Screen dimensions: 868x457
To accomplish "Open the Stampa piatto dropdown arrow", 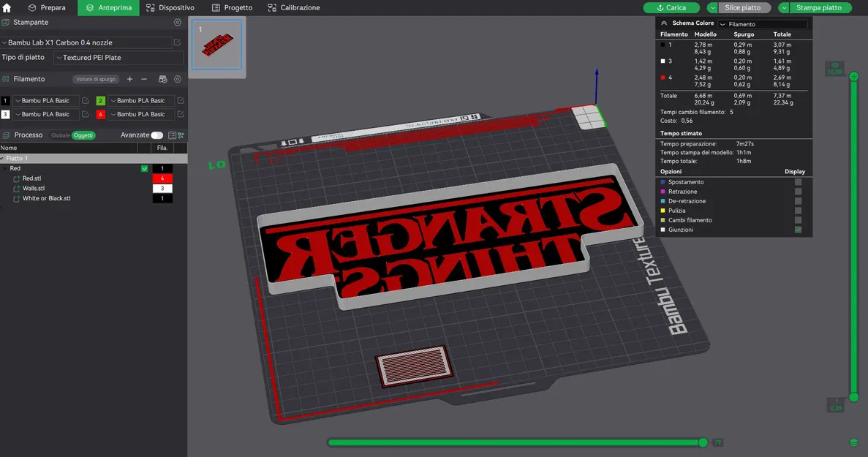I will [x=784, y=8].
